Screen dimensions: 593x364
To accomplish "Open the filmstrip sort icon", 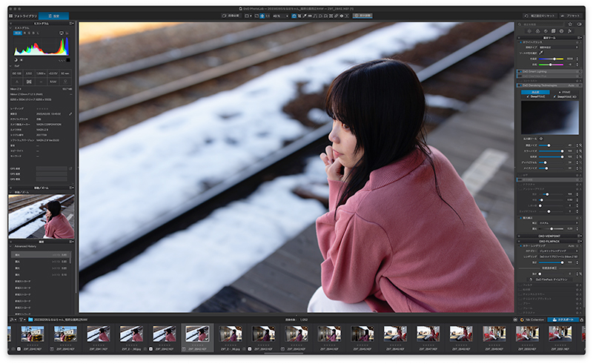I will (x=12, y=320).
